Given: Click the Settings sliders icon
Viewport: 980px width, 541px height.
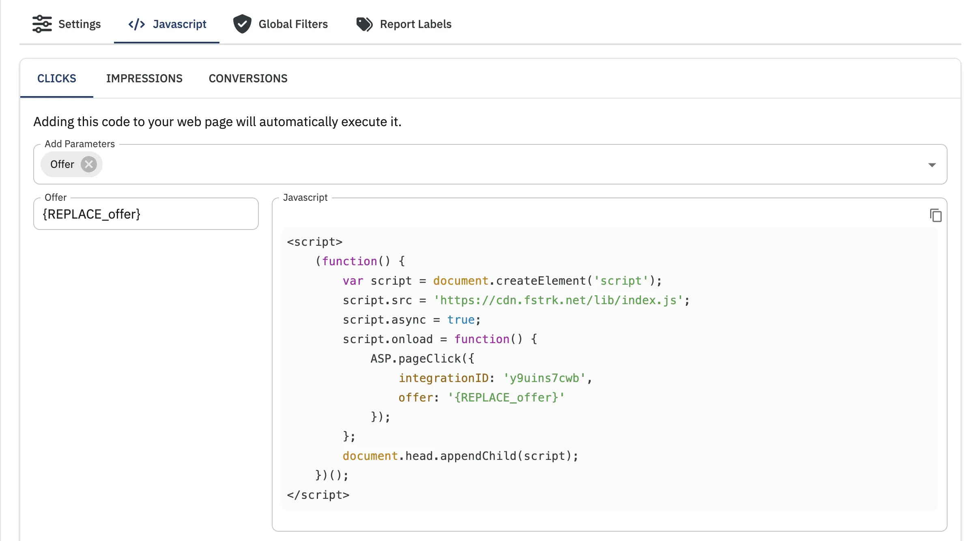Looking at the screenshot, I should (x=42, y=24).
